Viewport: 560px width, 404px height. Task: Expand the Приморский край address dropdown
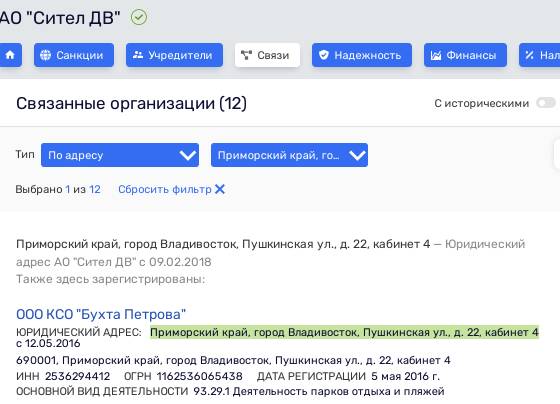coord(289,155)
